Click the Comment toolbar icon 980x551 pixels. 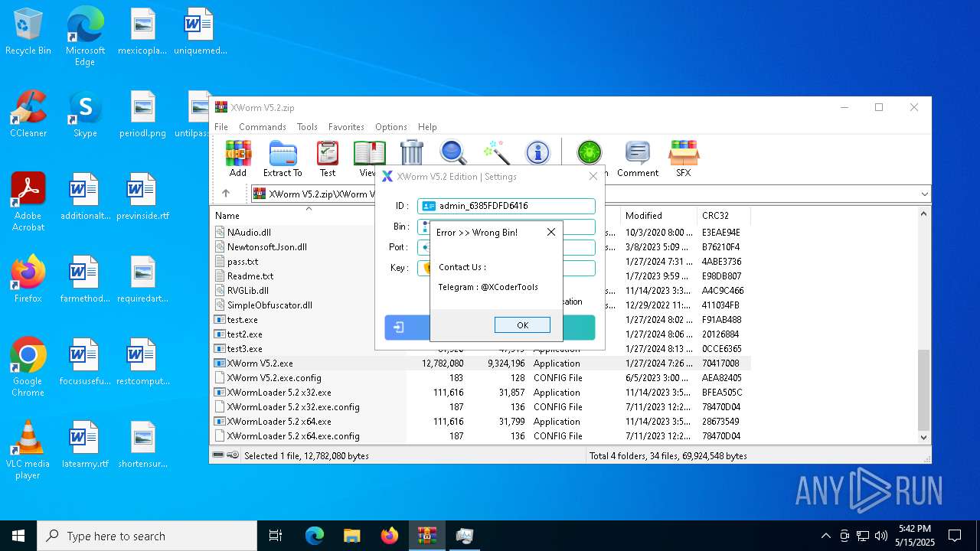[638, 158]
